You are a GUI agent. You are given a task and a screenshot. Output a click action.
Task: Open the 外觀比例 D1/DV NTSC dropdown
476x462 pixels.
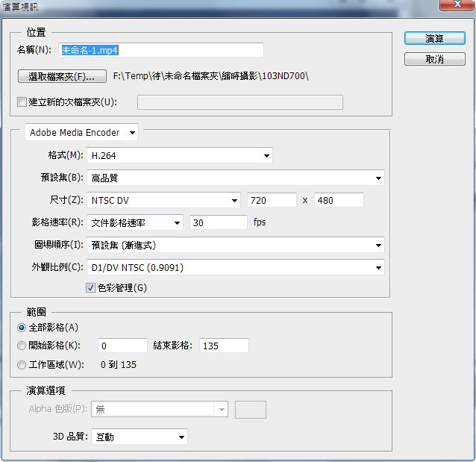236,268
